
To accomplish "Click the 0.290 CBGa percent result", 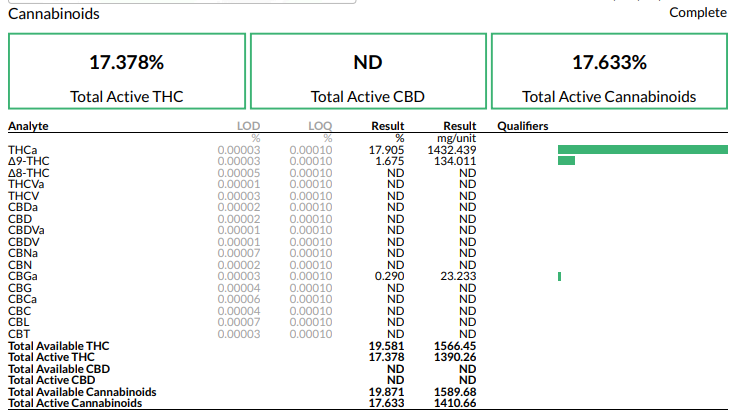I will [x=388, y=276].
